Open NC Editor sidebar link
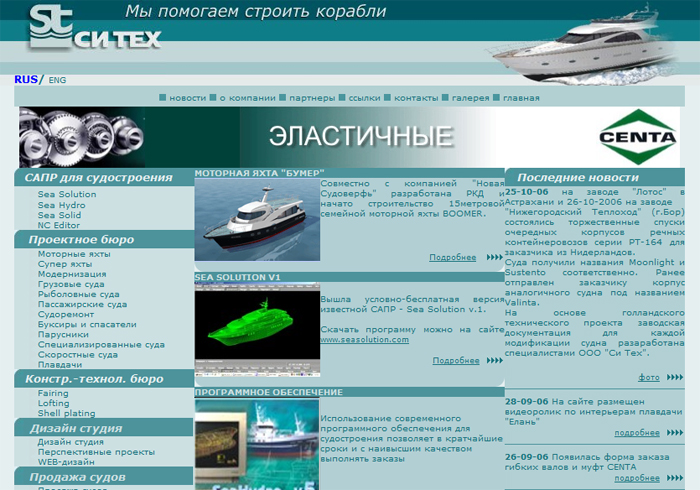700x490 pixels. tap(58, 225)
